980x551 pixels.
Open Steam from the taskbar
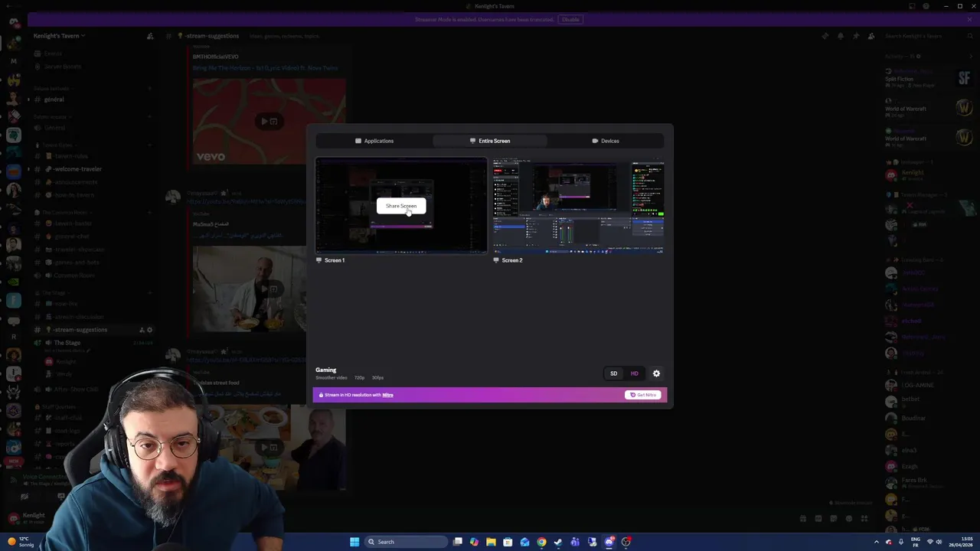[558, 542]
